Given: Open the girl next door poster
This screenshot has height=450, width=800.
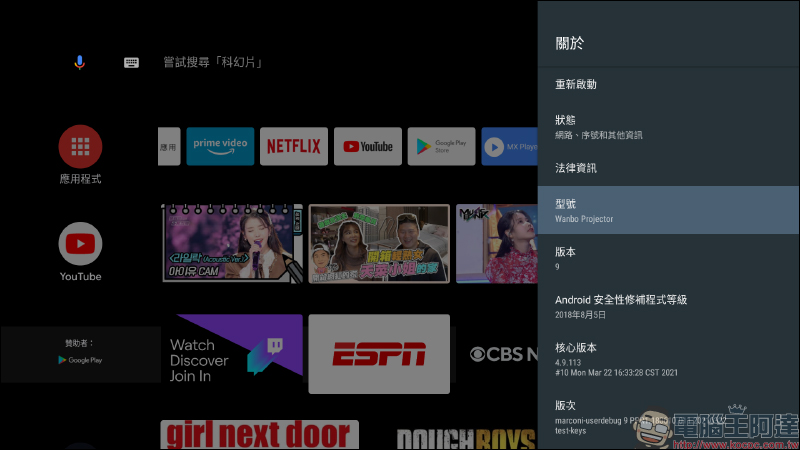Looking at the screenshot, I should [260, 435].
